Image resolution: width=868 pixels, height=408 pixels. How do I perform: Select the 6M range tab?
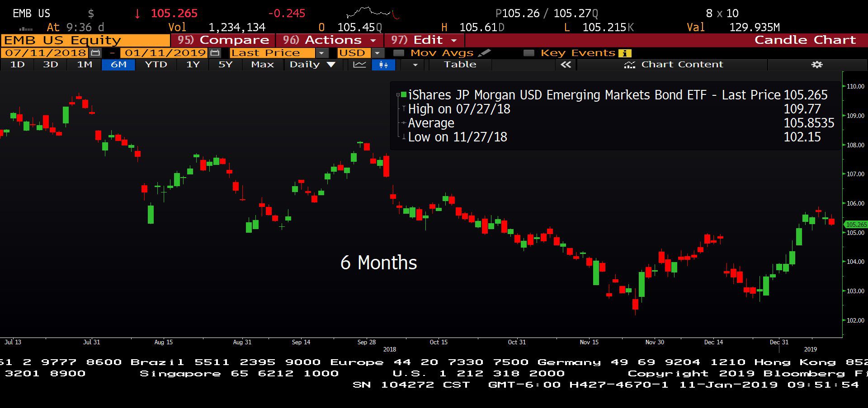click(118, 65)
